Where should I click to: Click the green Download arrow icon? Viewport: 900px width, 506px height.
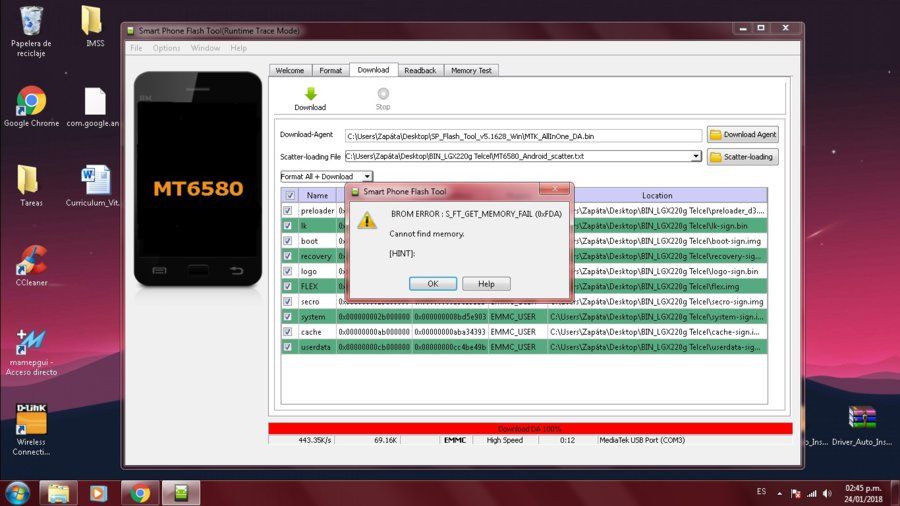coord(311,94)
